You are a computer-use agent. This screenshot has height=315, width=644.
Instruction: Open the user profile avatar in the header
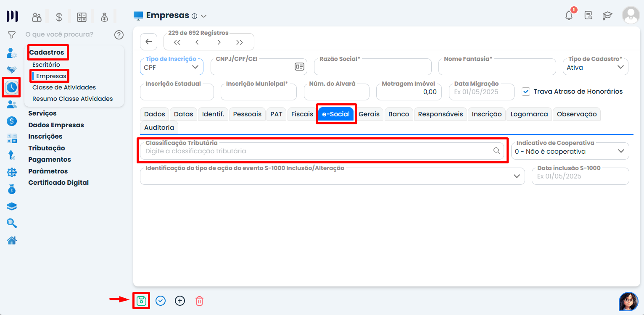[x=631, y=15]
